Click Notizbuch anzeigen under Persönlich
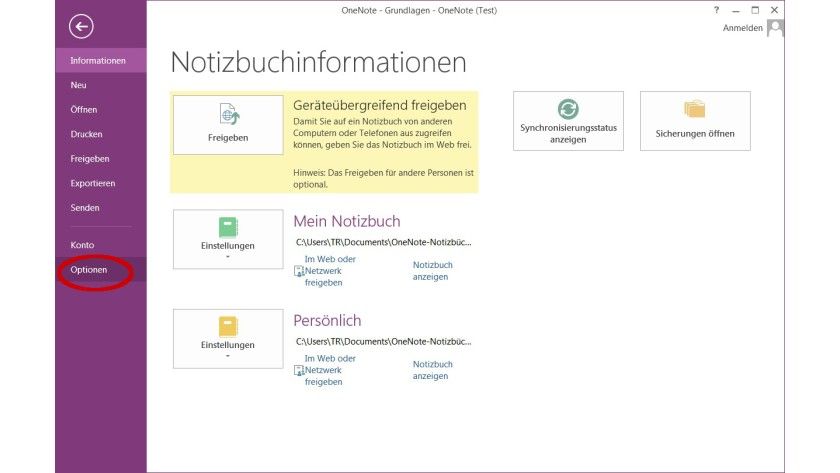840x473 pixels. point(432,370)
